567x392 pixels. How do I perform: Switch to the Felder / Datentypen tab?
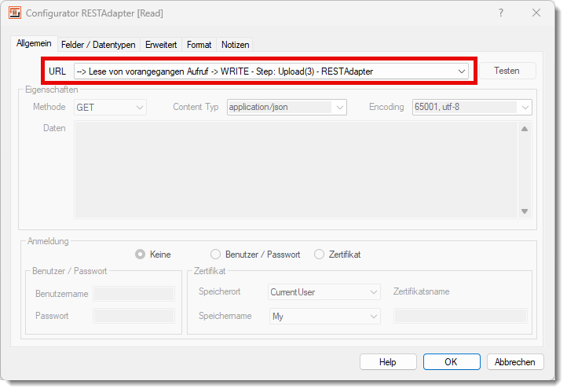(98, 45)
